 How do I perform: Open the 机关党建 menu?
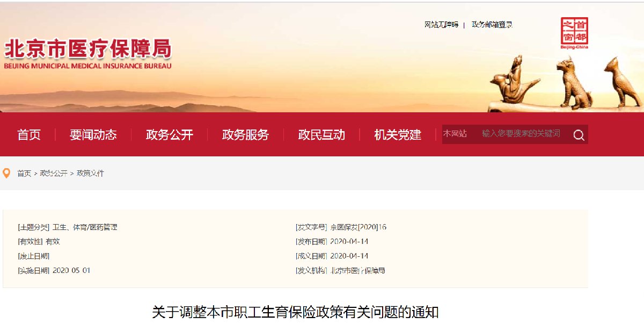point(397,135)
